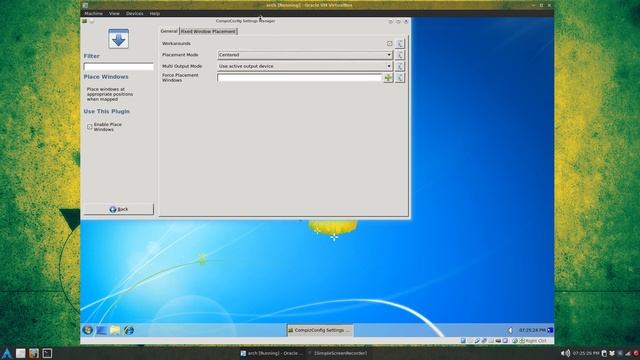Screen dimensions: 640x360
Task: Toggle the Workarounds checkbox
Action: pos(389,43)
